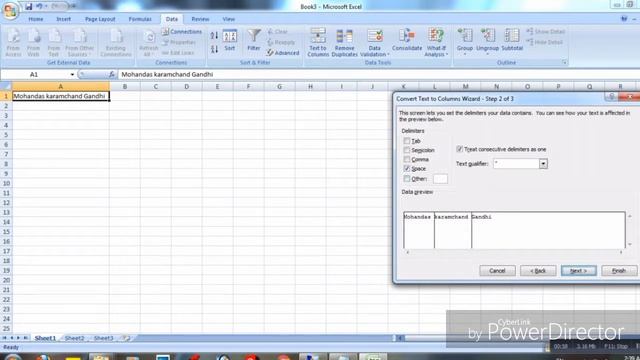
Task: Go Back in the wizard
Action: pyautogui.click(x=538, y=271)
